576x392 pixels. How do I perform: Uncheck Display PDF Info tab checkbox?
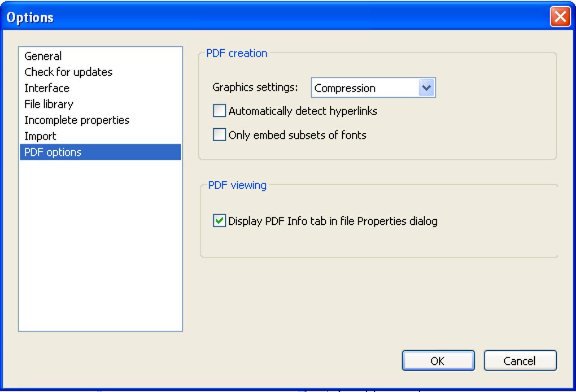[x=219, y=221]
